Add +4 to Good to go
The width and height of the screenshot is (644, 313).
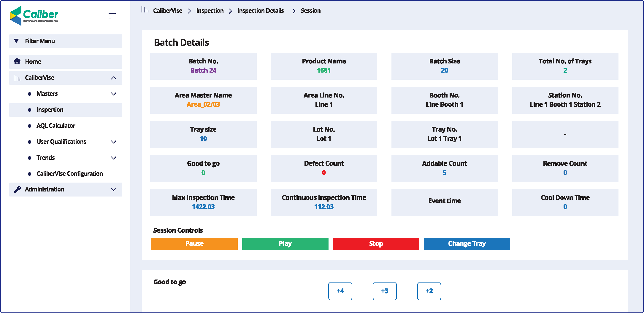[x=340, y=291]
